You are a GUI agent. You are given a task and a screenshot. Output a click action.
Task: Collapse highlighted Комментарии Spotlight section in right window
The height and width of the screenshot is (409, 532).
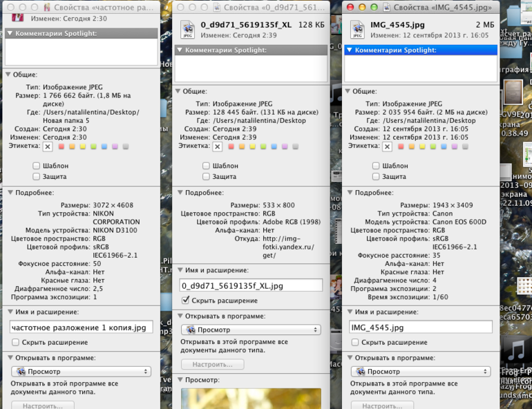(349, 50)
